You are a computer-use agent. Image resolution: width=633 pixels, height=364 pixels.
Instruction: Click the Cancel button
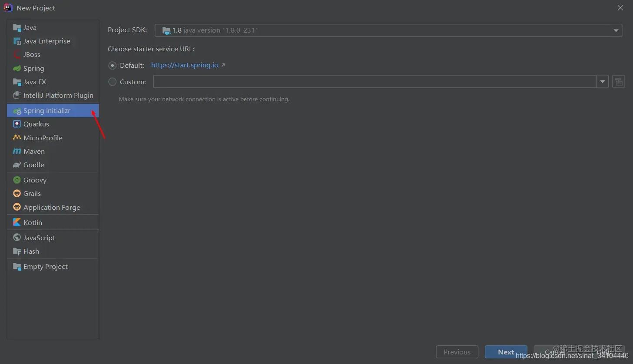click(555, 352)
